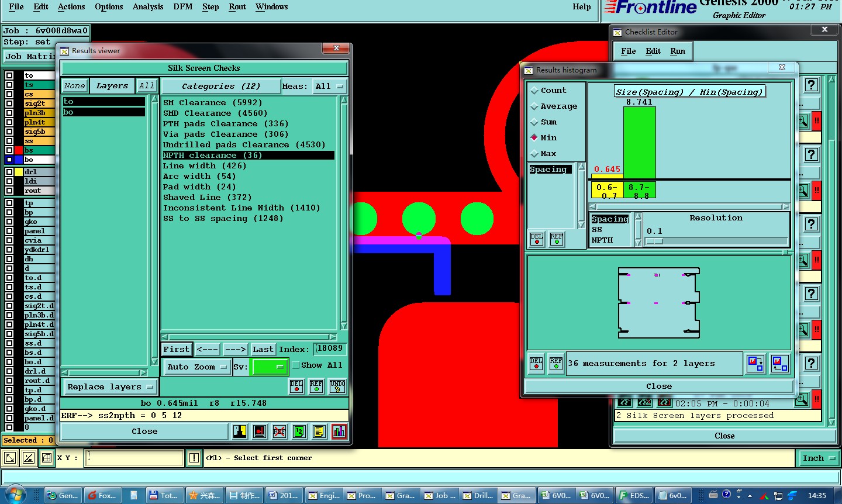Screen dimensions: 842x504
Task: Open the yellow report notes icon
Action: (319, 431)
